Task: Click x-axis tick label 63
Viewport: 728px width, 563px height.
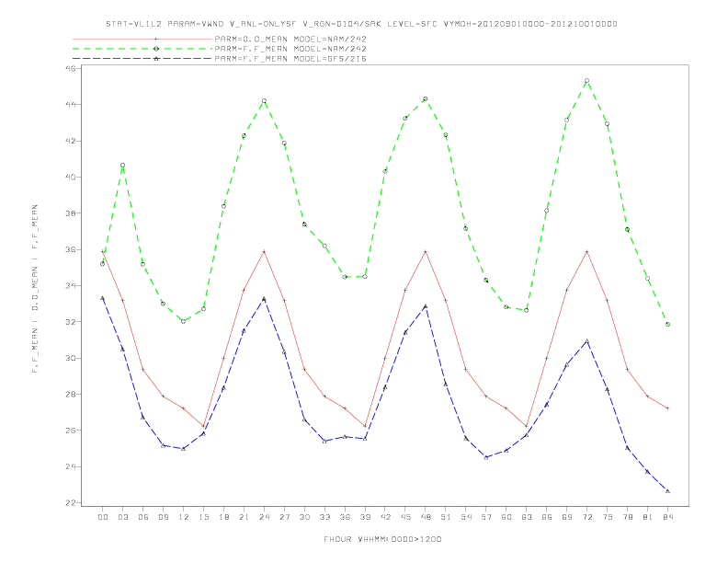Action: [x=527, y=517]
